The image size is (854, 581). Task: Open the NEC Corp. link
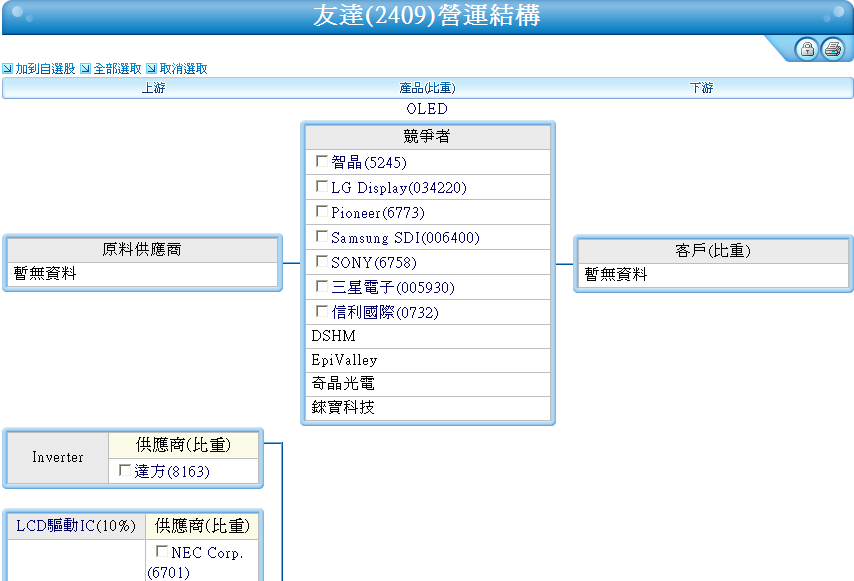pos(207,553)
